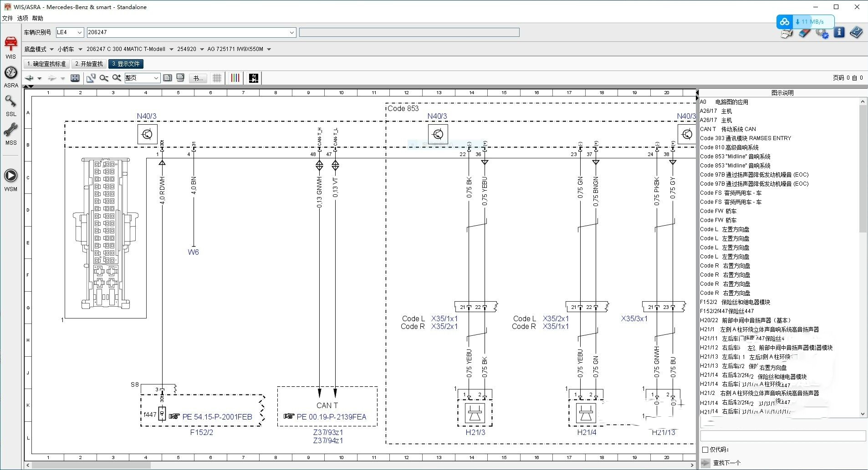Screen dimensions: 868x470
Task: Go forward with the right arrow
Action: point(52,78)
